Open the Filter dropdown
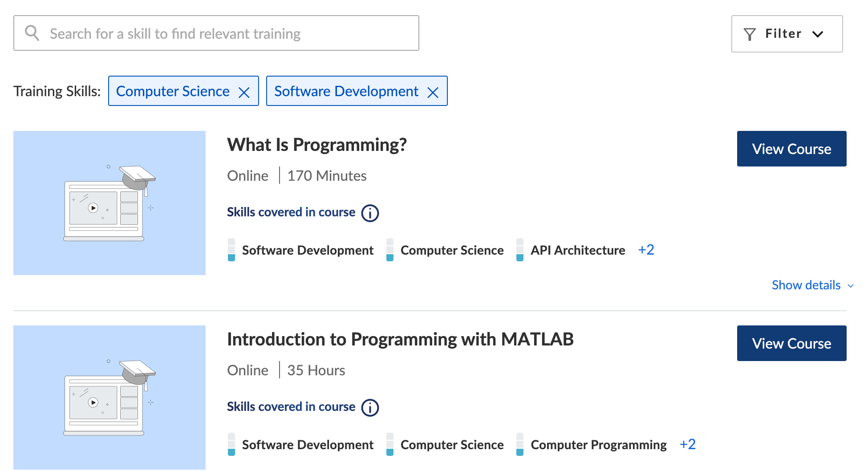This screenshot has height=471, width=868. tap(787, 34)
